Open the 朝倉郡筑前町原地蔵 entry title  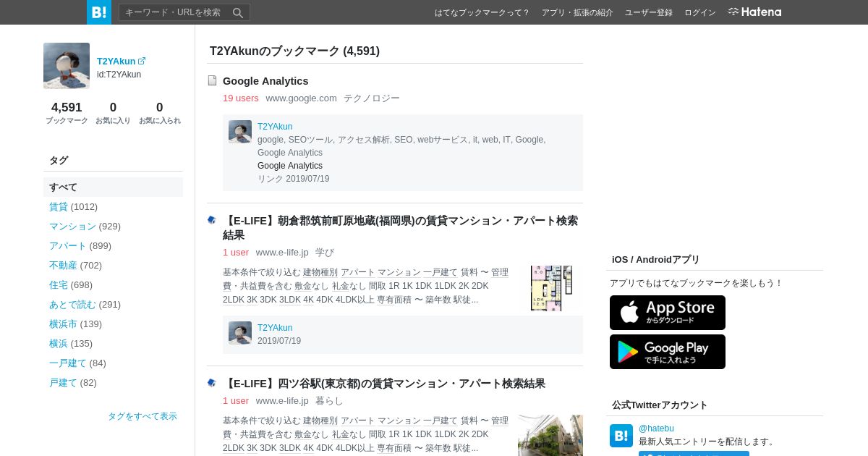click(x=400, y=228)
